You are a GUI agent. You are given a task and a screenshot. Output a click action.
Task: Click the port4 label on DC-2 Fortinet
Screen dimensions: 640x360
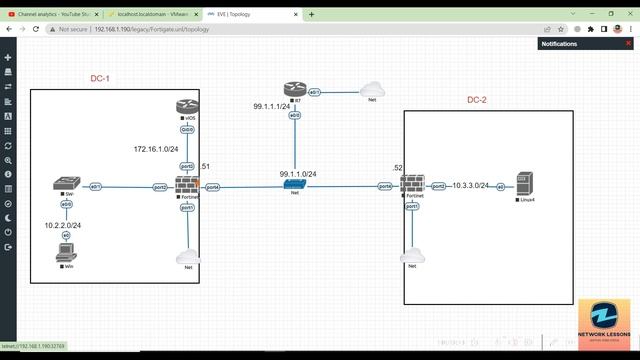385,186
